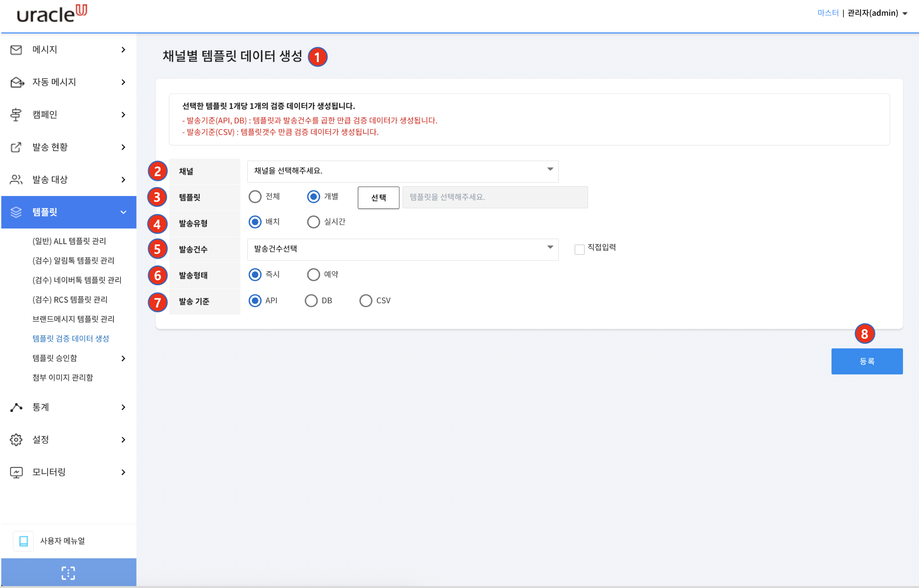The height and width of the screenshot is (588, 919).
Task: Open (검수) 알림톡 템플릿 관리 submenu
Action: [x=73, y=260]
